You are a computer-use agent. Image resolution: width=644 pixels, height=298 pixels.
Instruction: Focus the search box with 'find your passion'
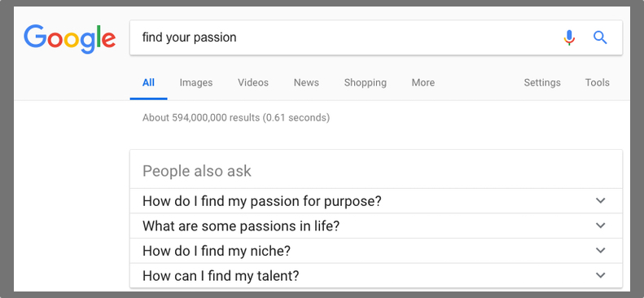376,37
